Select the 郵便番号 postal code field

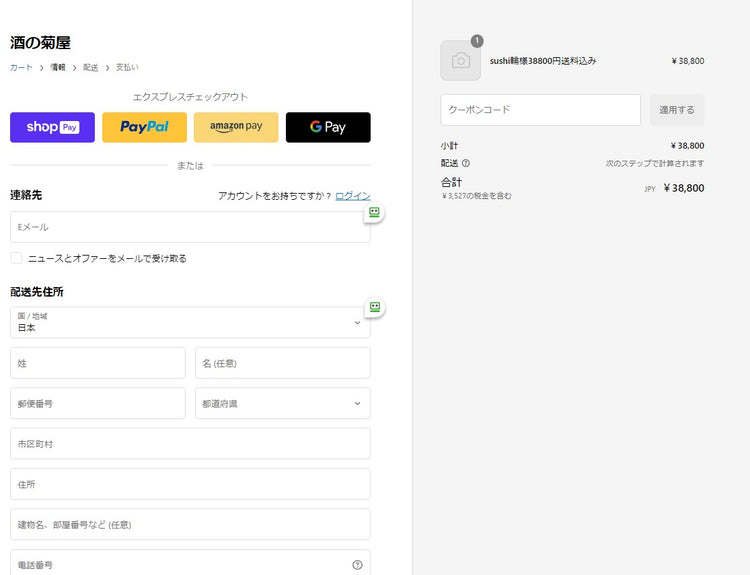pos(97,403)
